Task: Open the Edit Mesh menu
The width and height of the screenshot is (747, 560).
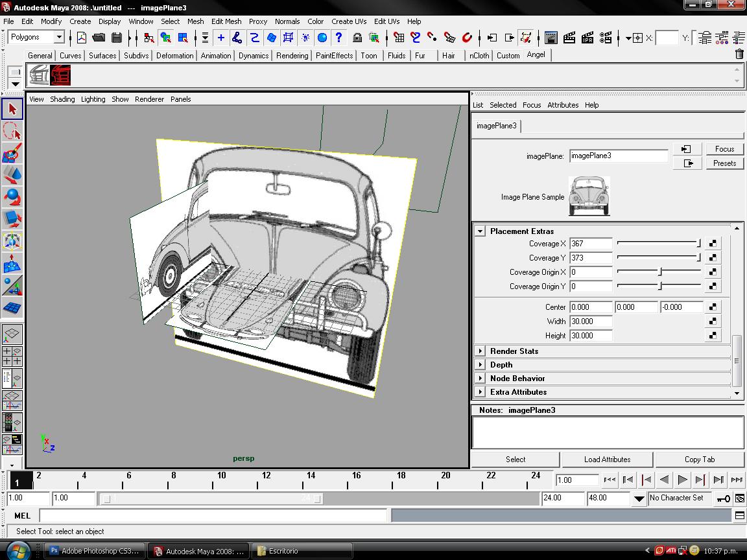Action: (x=226, y=21)
